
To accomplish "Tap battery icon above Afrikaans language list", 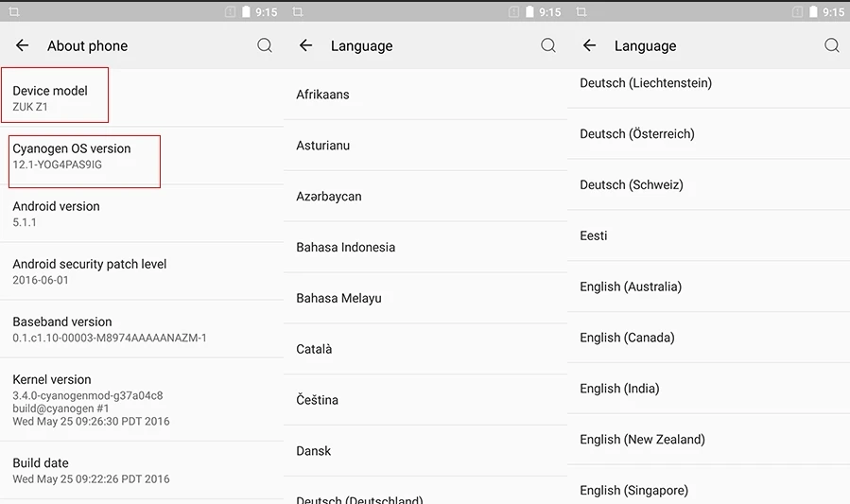I will tap(529, 12).
